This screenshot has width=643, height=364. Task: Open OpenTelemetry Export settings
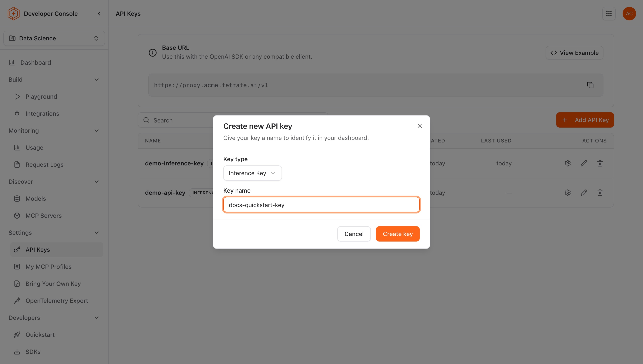point(57,300)
